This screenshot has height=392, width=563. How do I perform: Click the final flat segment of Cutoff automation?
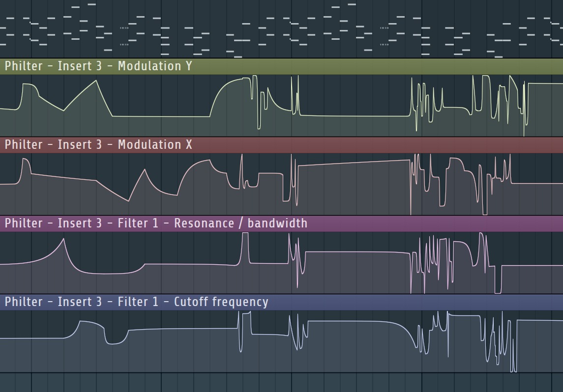(541, 319)
